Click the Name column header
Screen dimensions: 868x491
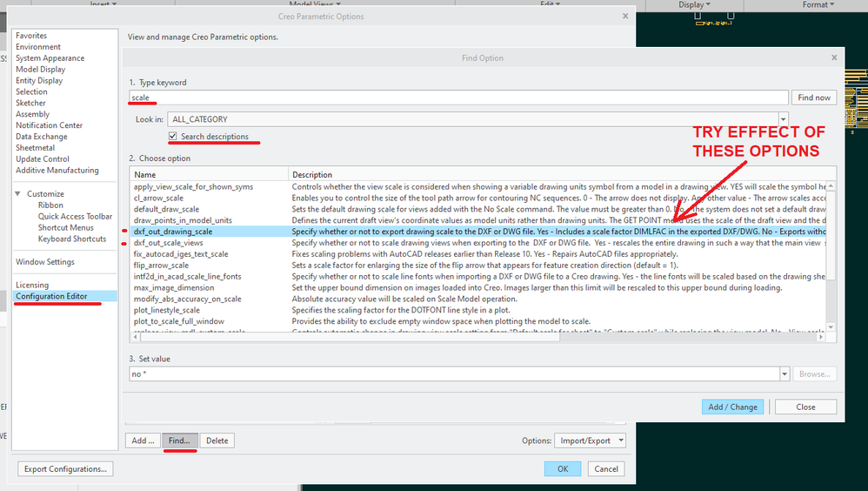pos(210,175)
